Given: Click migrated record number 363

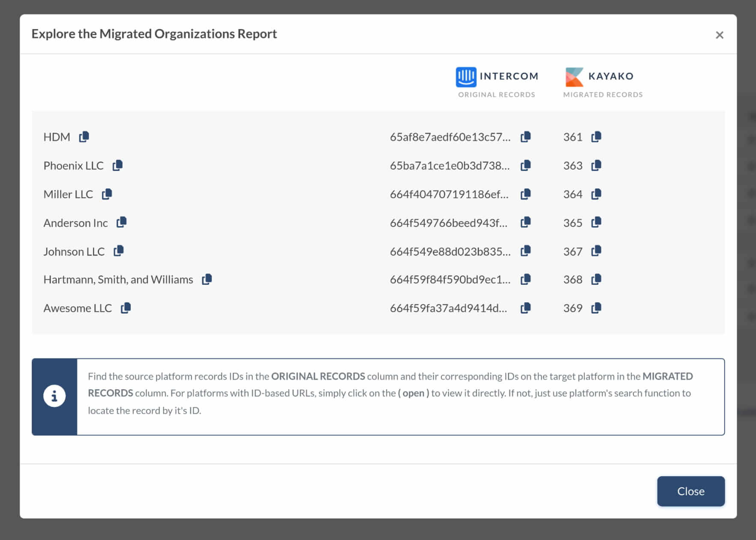Looking at the screenshot, I should (x=573, y=166).
